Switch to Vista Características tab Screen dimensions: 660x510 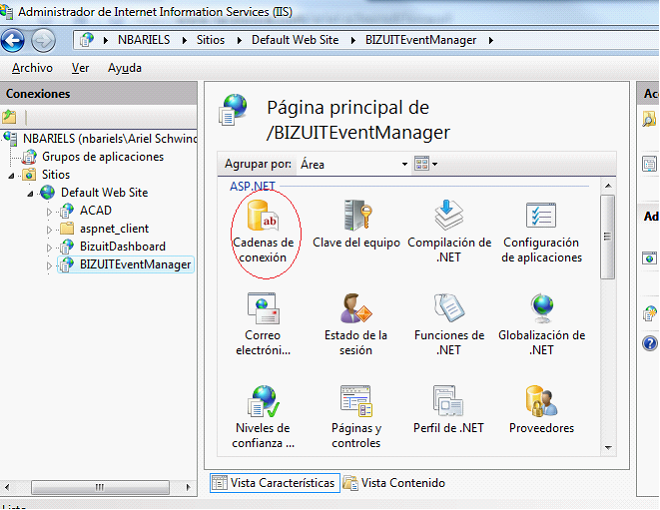coord(275,483)
